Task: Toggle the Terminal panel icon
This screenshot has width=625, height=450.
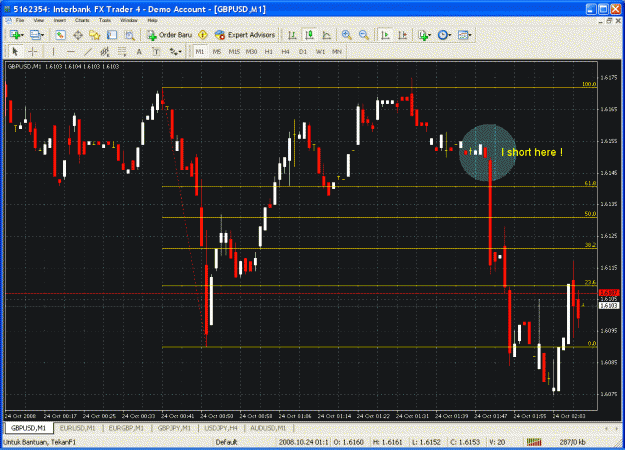Action: tap(112, 35)
